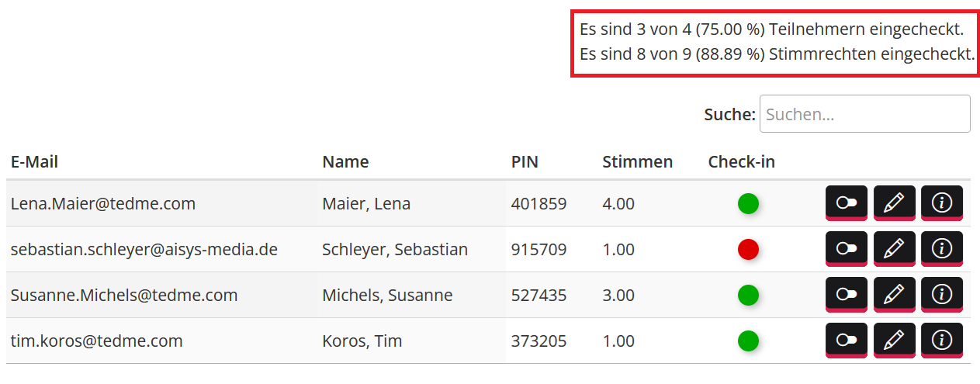
Task: Open info icon for Lena Maier
Action: coord(941,203)
